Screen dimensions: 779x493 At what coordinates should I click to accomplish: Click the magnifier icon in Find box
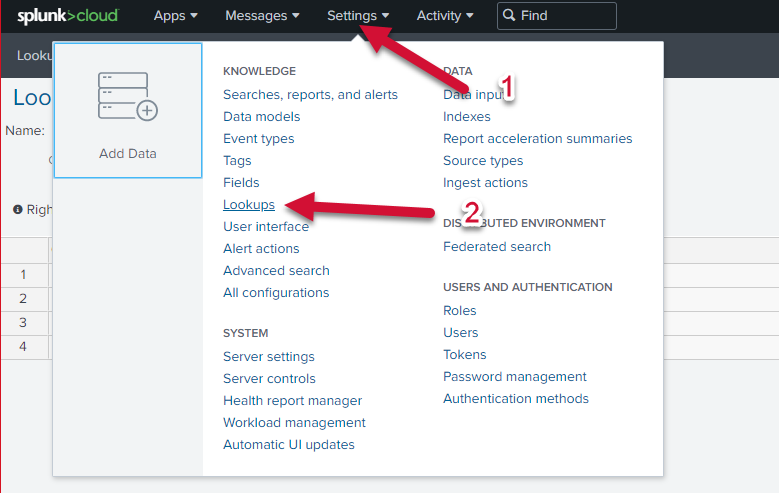tap(509, 16)
